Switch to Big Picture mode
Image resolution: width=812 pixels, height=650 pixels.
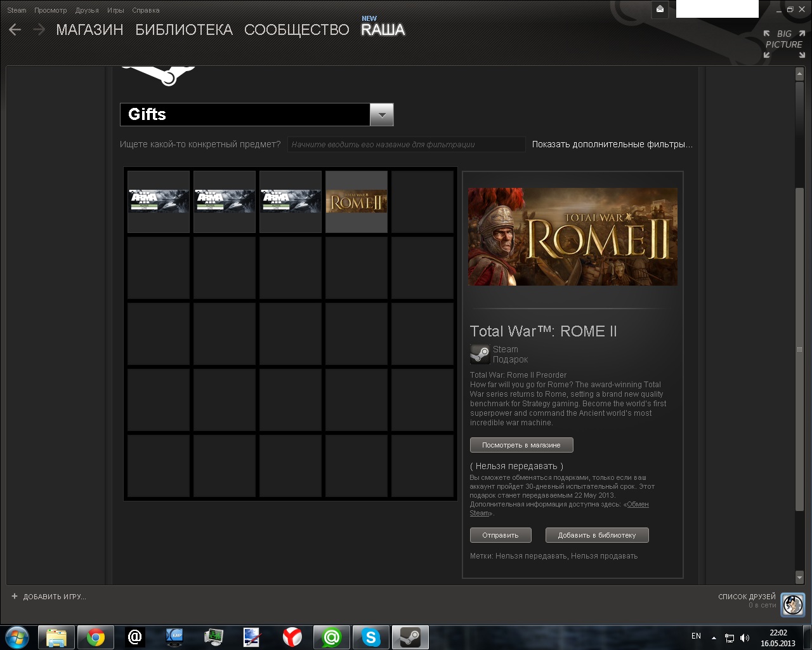click(784, 44)
